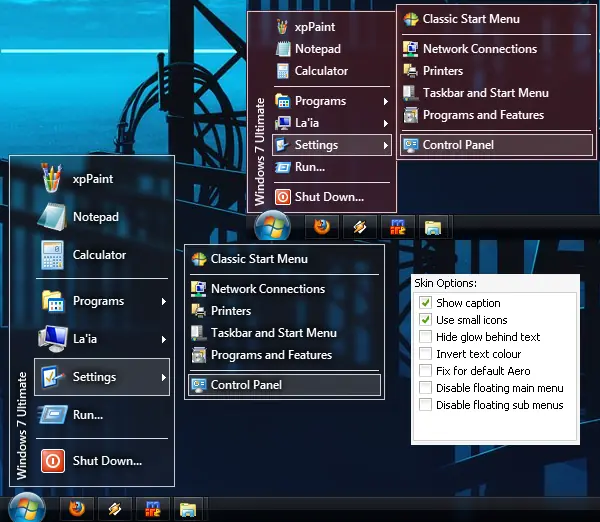The width and height of the screenshot is (600, 522).
Task: Click the Control Panel label in the blue submenu
Action: pyautogui.click(x=246, y=385)
